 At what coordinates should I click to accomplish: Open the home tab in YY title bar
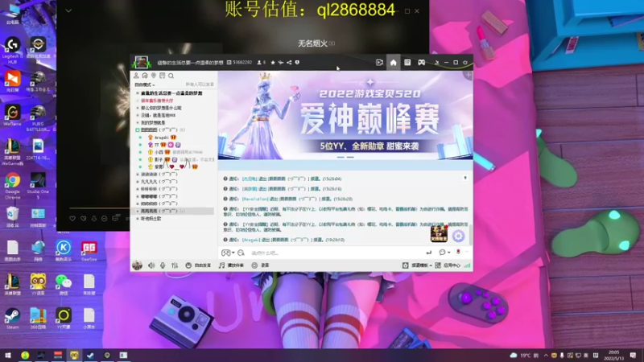point(393,63)
